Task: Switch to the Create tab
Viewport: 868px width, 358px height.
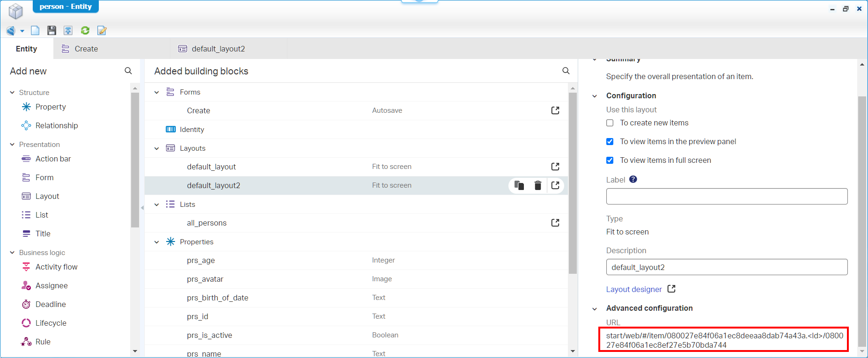Action: coord(86,49)
